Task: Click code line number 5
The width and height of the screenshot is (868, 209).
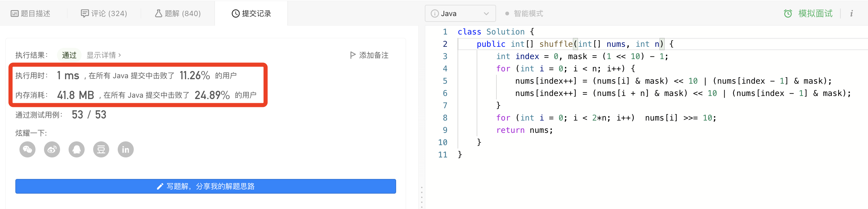Action: point(445,81)
